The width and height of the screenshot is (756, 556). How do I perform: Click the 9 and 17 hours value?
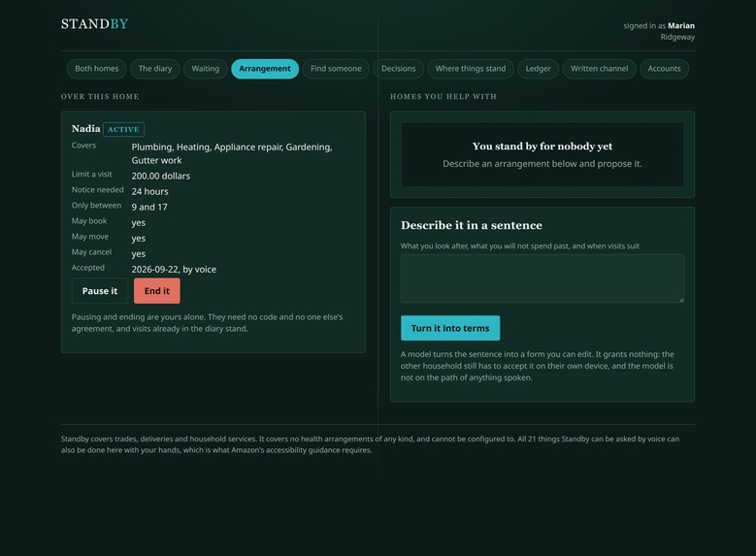(x=149, y=207)
